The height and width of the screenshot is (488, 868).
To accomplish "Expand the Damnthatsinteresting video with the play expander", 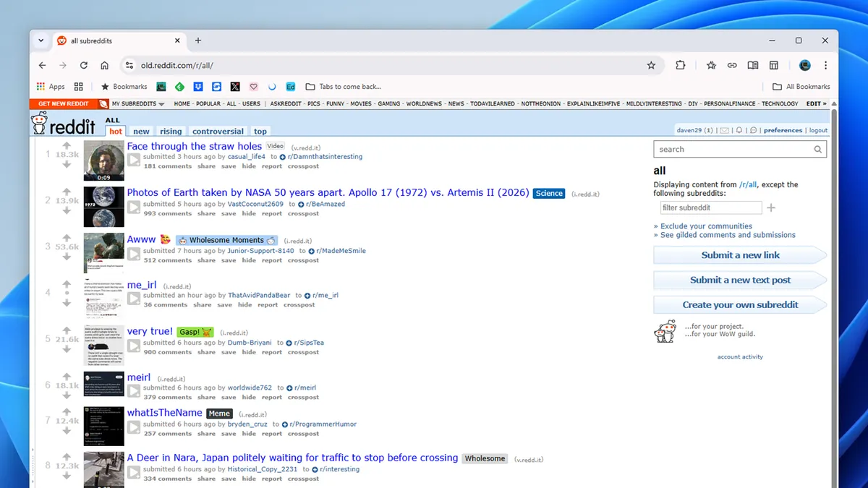I will tap(134, 160).
